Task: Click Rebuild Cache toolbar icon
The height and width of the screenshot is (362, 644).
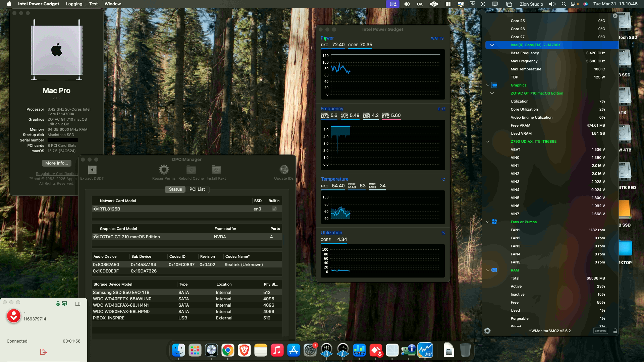Action: pyautogui.click(x=191, y=170)
